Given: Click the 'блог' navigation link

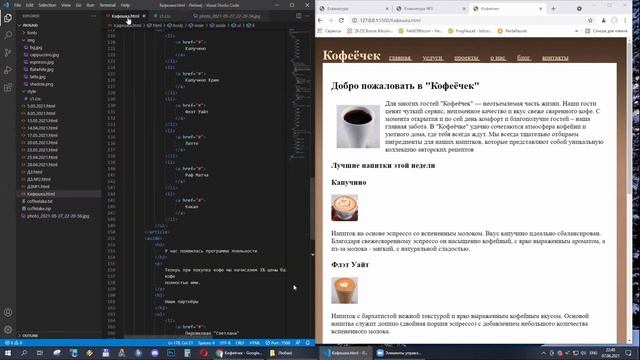Looking at the screenshot, I should tap(524, 58).
